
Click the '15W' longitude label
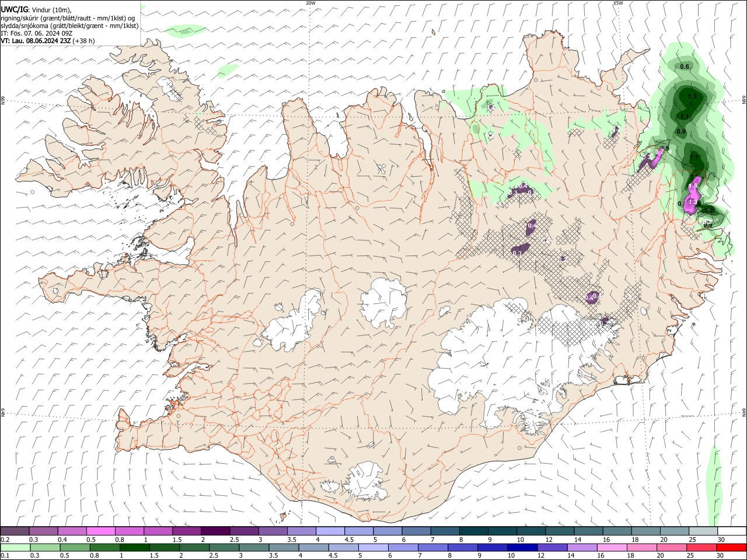click(x=617, y=3)
